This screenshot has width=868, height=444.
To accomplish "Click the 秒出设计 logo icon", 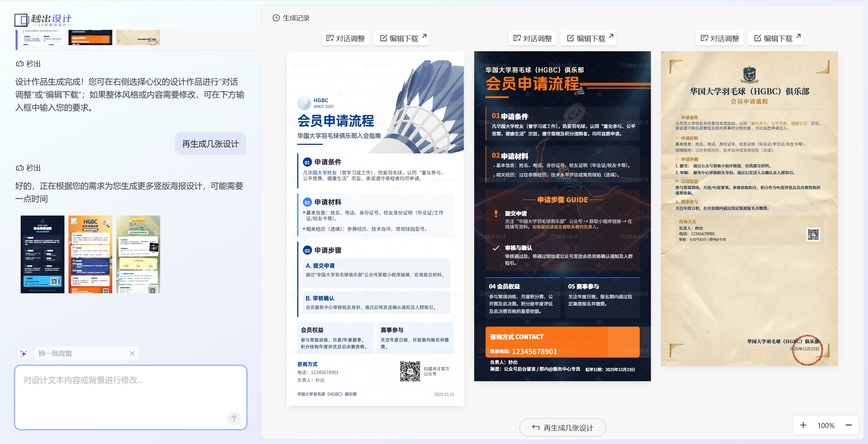I will (x=21, y=20).
